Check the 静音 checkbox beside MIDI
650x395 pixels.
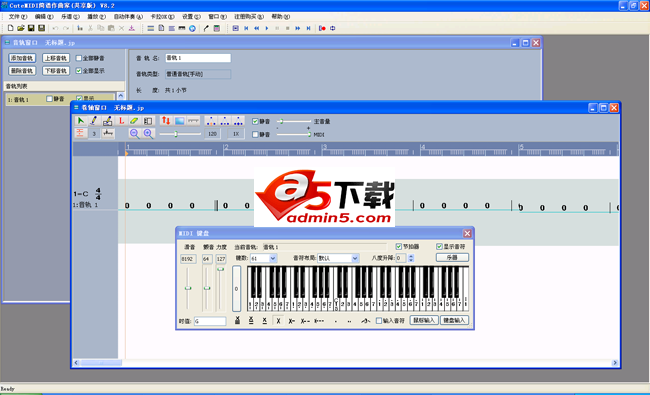pos(255,134)
